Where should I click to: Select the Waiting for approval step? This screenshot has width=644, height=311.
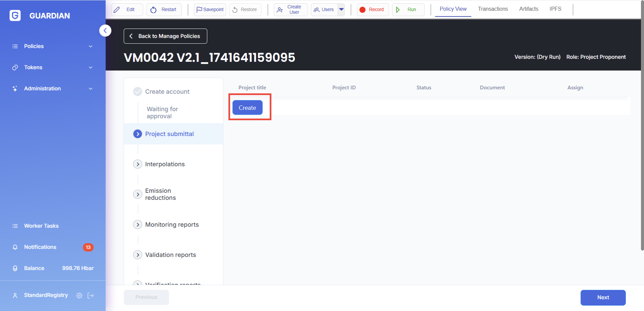[x=163, y=113]
